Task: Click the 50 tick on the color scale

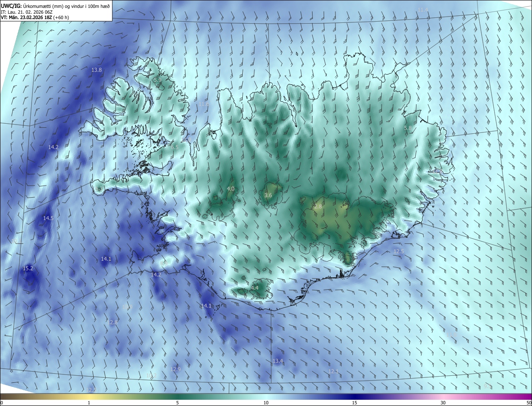Action: tap(529, 403)
